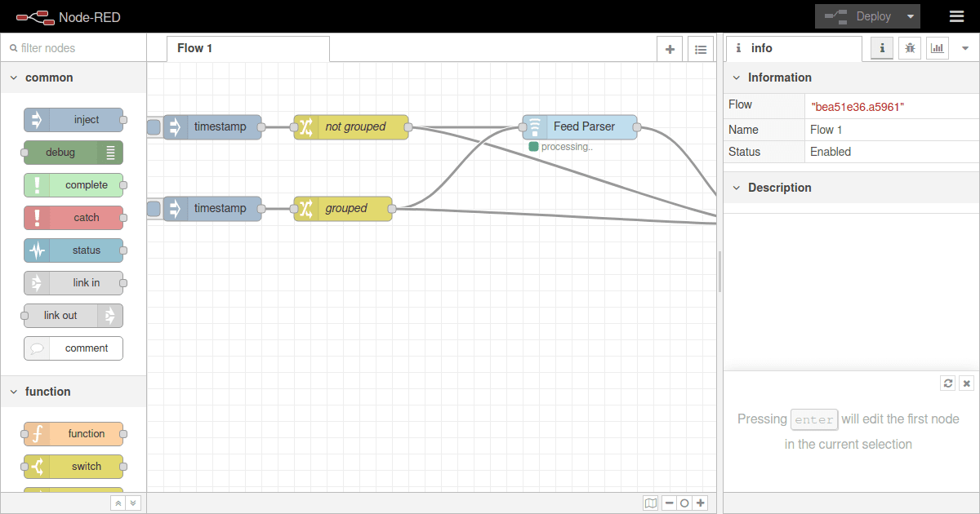Open the flow list menu
The image size is (980, 514).
[700, 48]
